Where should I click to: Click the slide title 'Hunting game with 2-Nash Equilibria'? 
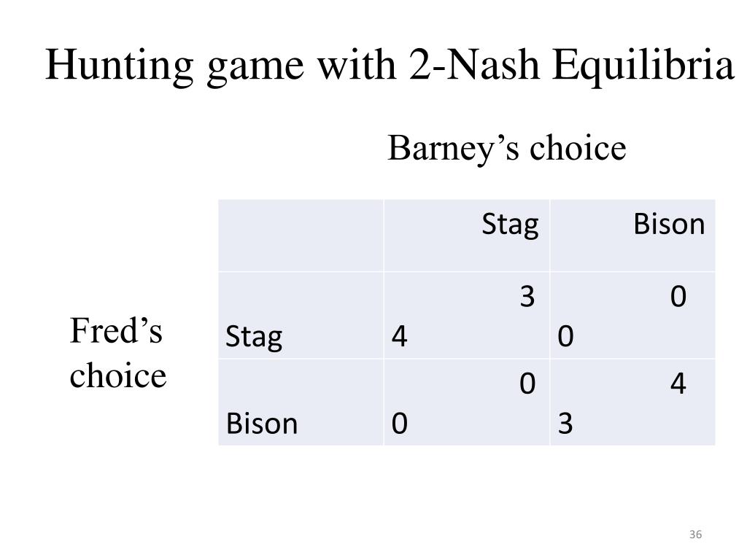390,66
